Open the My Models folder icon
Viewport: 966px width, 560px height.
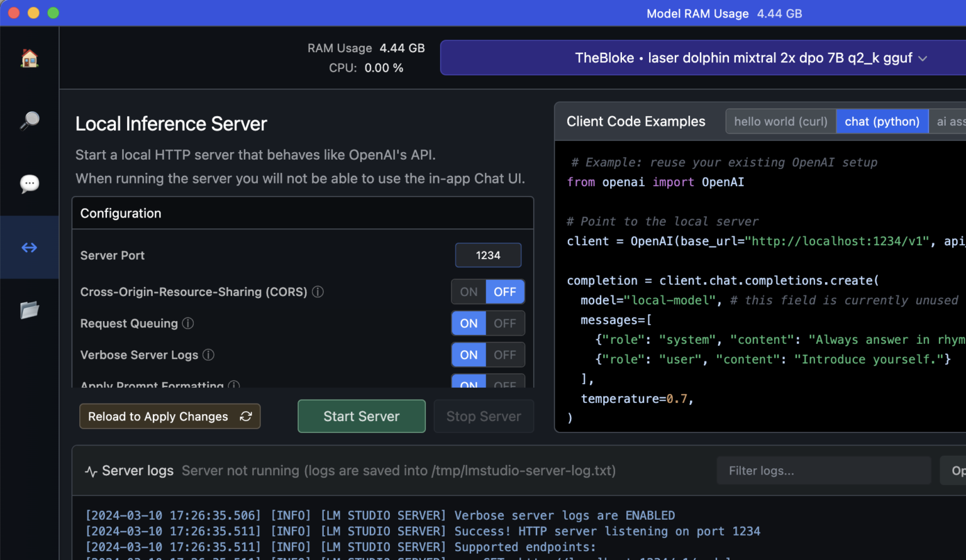tap(30, 310)
